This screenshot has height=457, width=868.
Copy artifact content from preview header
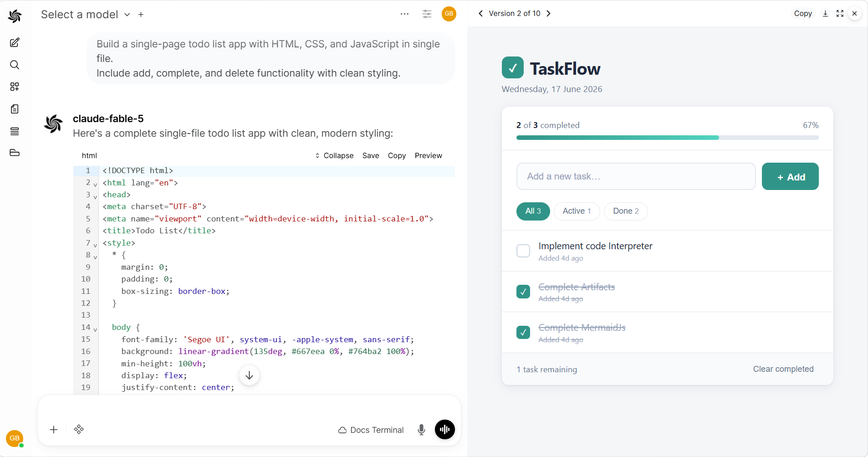click(x=803, y=13)
